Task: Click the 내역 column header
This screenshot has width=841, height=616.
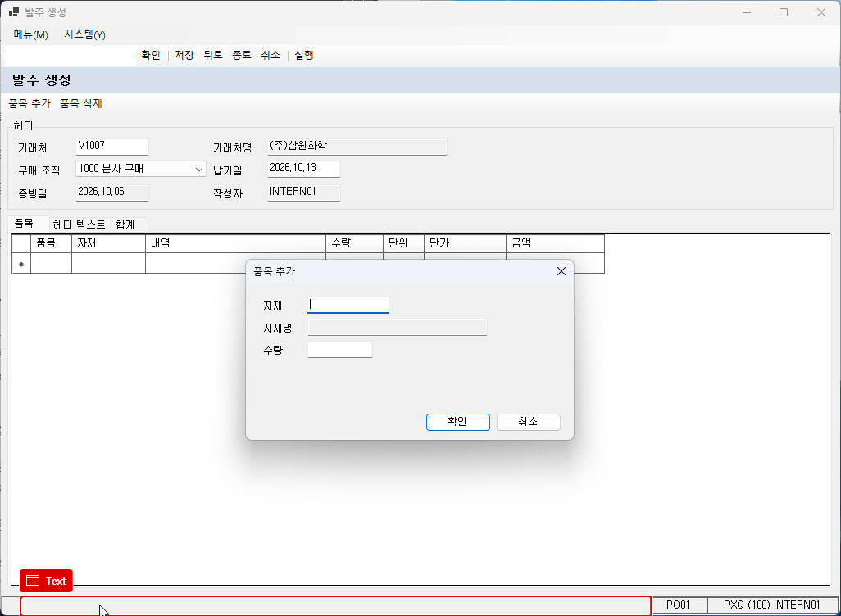Action: pos(235,243)
